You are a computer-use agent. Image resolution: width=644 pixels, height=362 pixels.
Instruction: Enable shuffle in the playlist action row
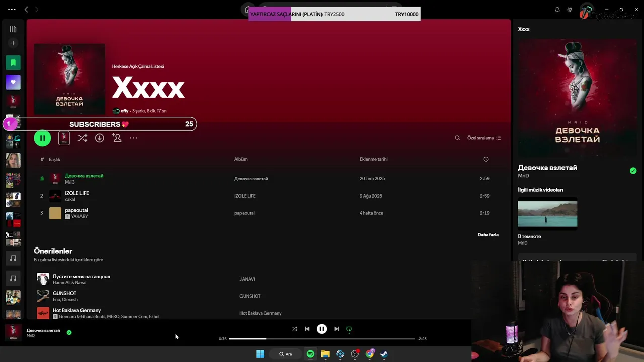tap(83, 138)
